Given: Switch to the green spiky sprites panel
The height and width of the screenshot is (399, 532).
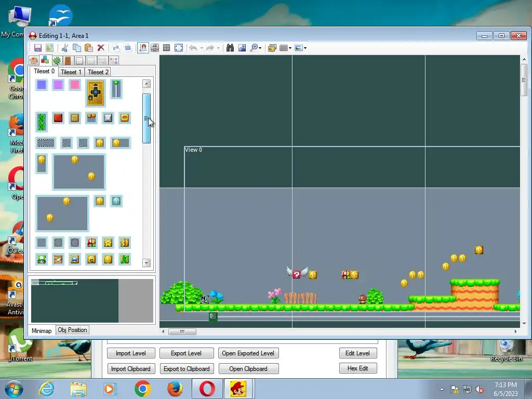Looking at the screenshot, I should (x=57, y=61).
